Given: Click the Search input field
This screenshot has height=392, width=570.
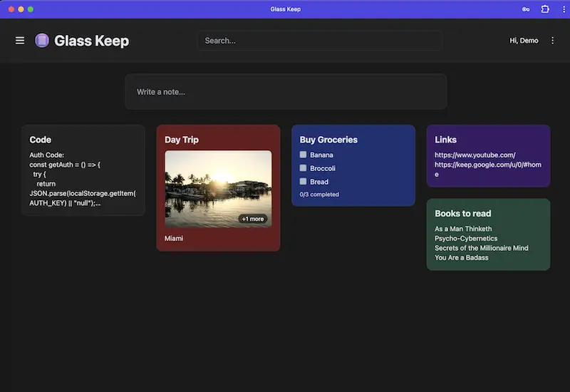Looking at the screenshot, I should point(319,41).
